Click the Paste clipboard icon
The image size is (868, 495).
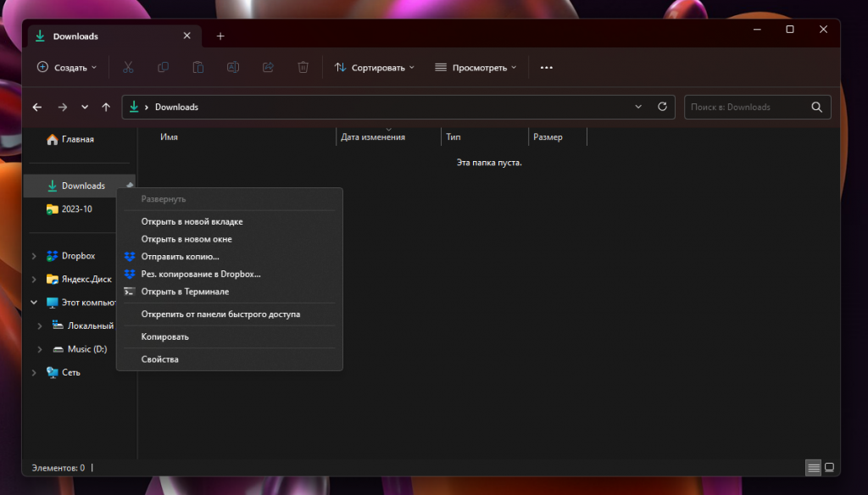[198, 67]
